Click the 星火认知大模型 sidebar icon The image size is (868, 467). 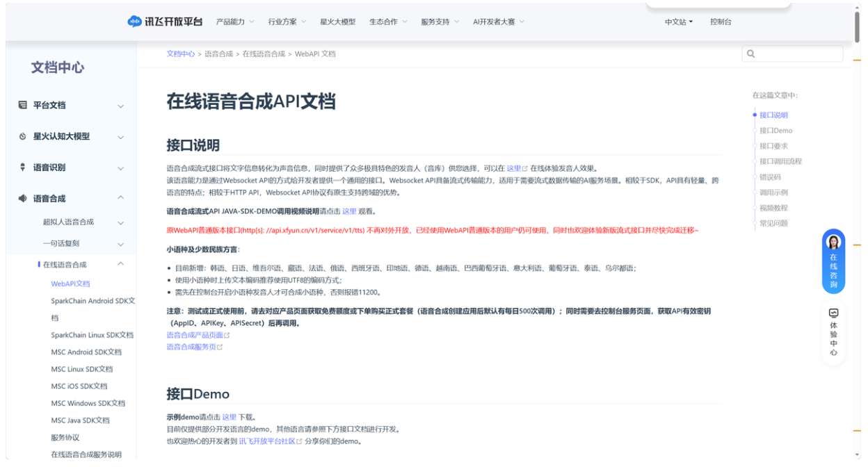[x=23, y=136]
